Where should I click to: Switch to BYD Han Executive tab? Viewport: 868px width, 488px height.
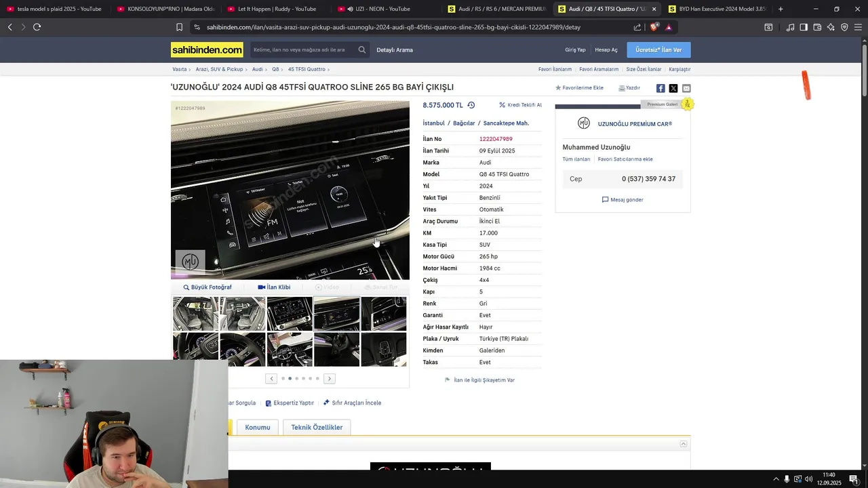[716, 9]
